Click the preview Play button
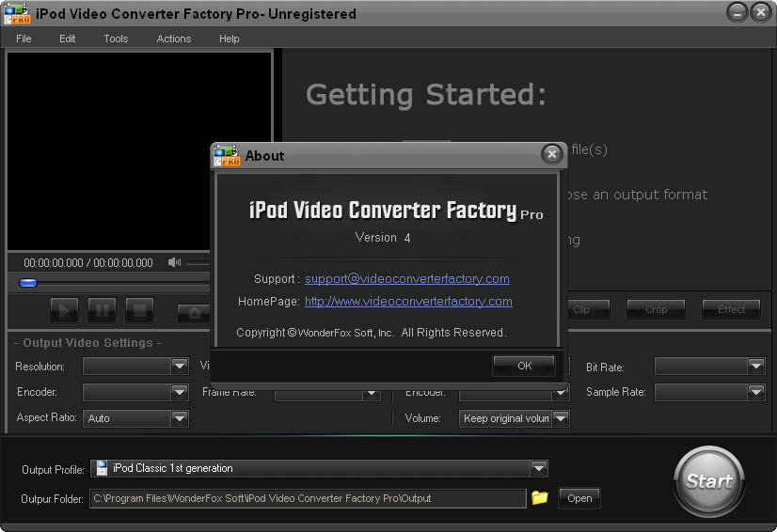This screenshot has width=777, height=532. [64, 310]
